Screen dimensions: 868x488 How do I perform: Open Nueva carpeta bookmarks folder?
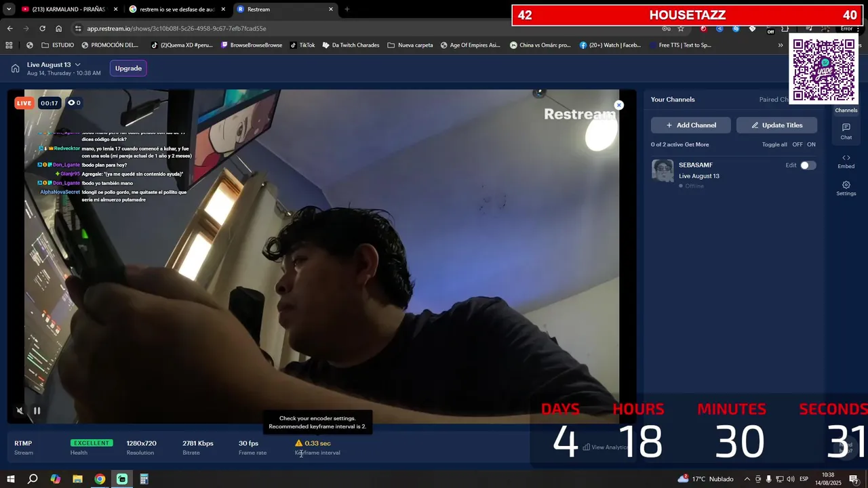click(410, 45)
